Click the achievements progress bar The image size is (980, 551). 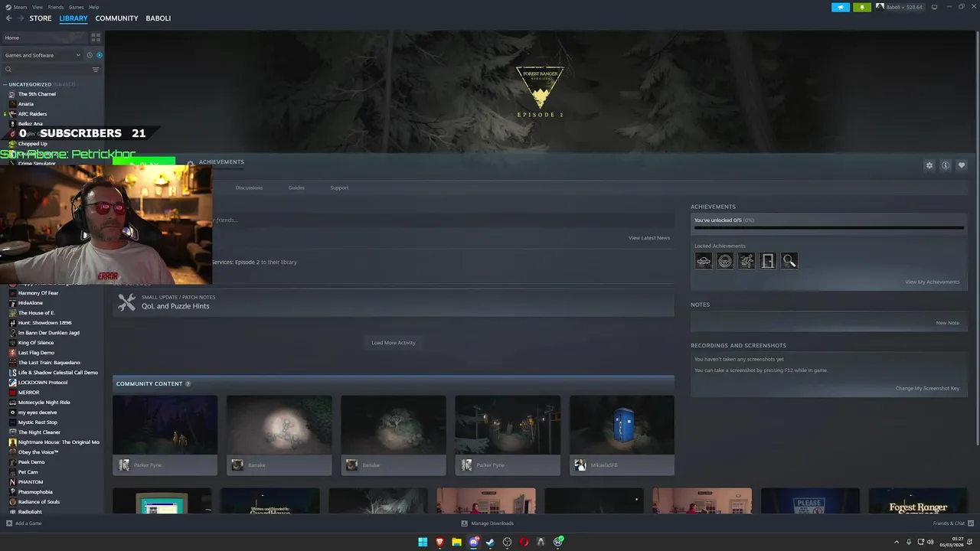pos(829,227)
